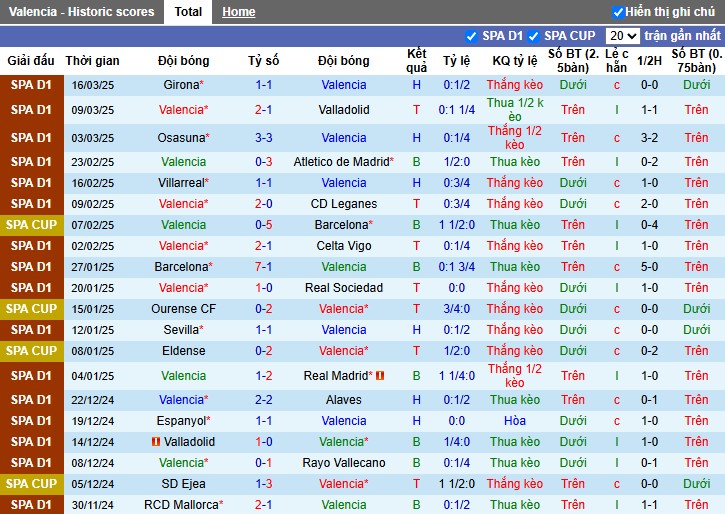The width and height of the screenshot is (725, 514).
Task: Open Rayo Vallecano team link
Action: (344, 463)
